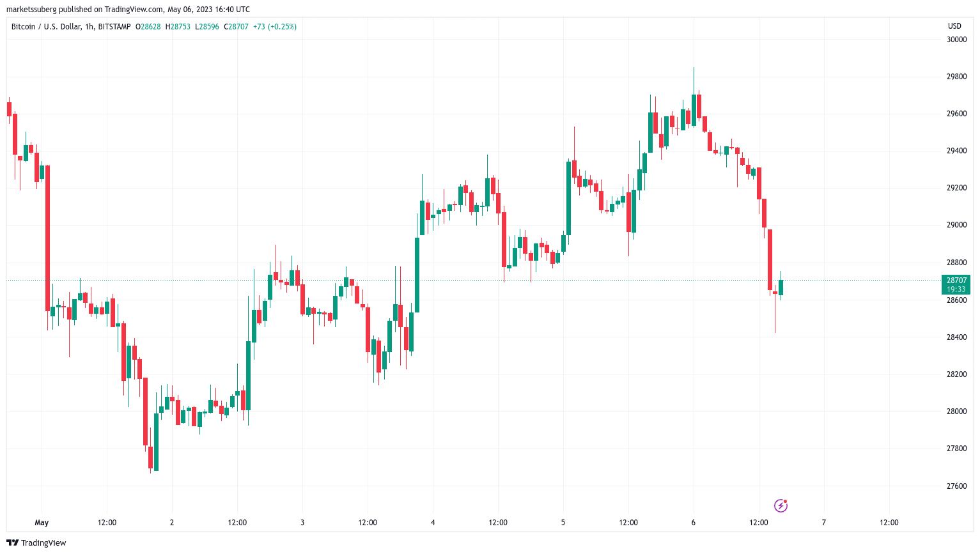Click the purple lightning bolt icon
This screenshot has height=554, width=980.
(x=781, y=505)
